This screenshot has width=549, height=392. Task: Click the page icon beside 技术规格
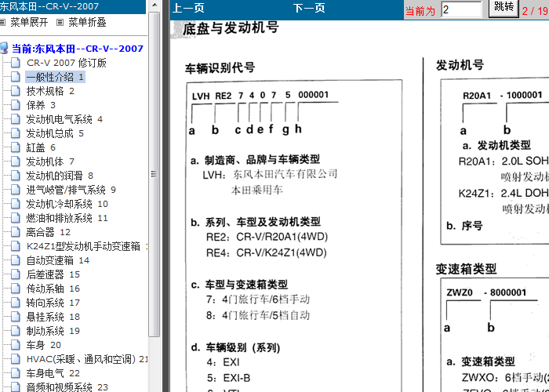click(16, 91)
